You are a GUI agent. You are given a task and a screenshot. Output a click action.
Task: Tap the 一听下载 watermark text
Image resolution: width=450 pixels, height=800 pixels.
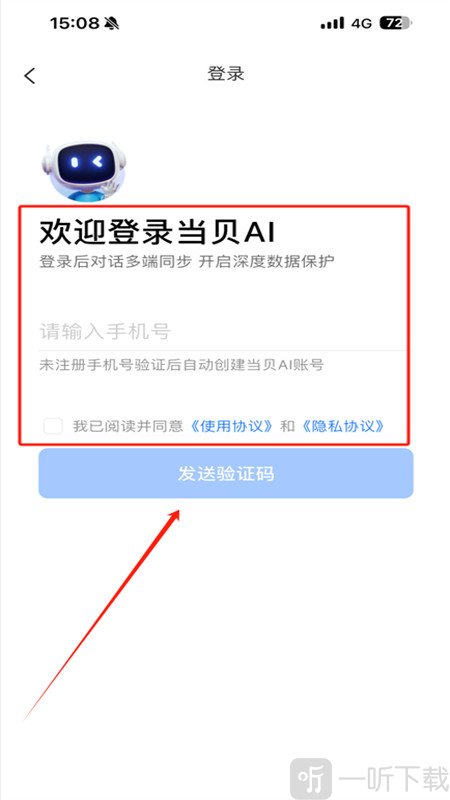click(393, 779)
